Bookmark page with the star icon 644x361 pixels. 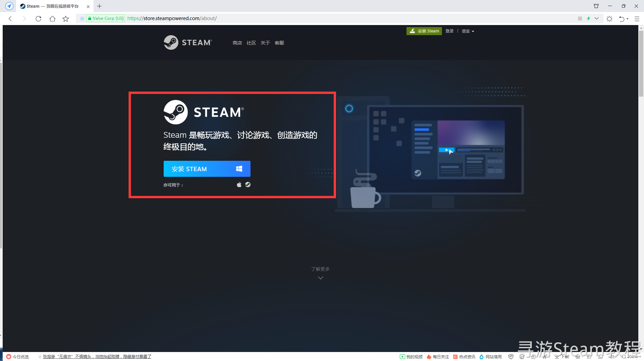tap(66, 19)
